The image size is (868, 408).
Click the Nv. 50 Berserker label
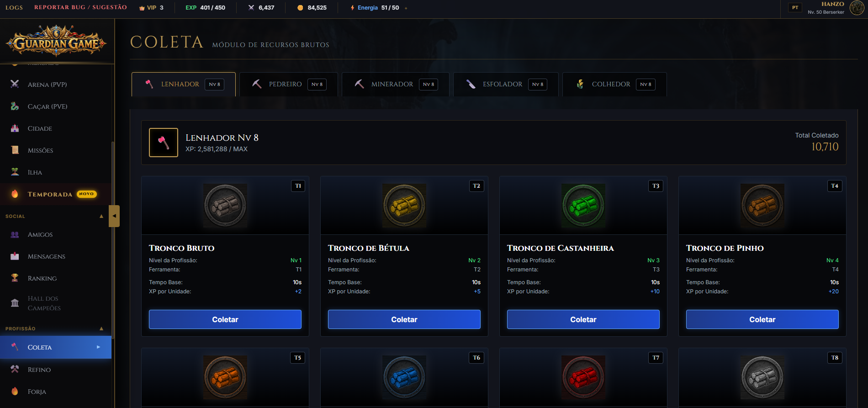[x=826, y=12]
